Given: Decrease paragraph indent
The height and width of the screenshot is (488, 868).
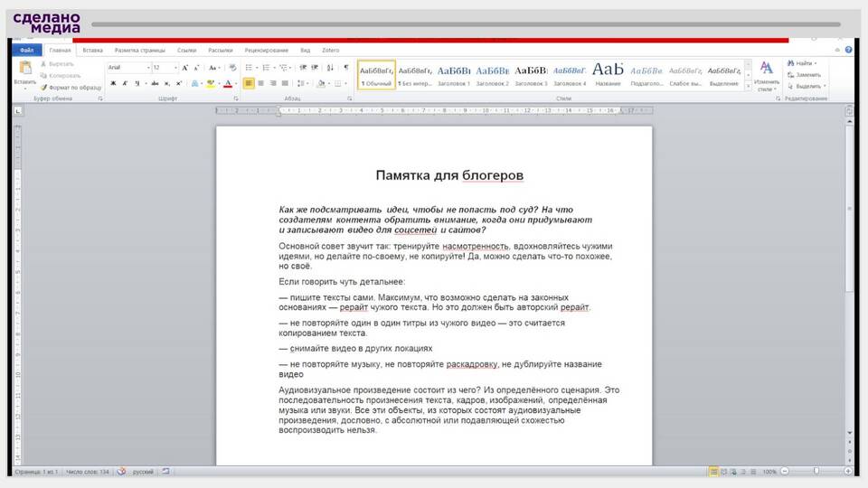Looking at the screenshot, I should (303, 68).
